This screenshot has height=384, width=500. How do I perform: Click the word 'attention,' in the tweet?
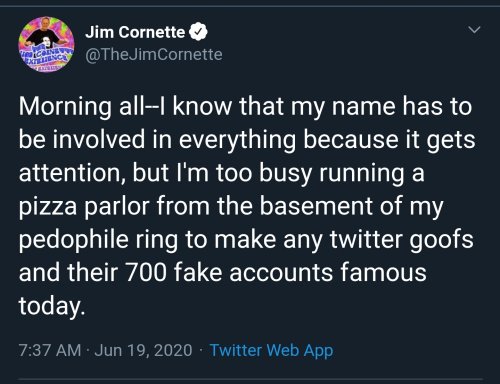73,173
